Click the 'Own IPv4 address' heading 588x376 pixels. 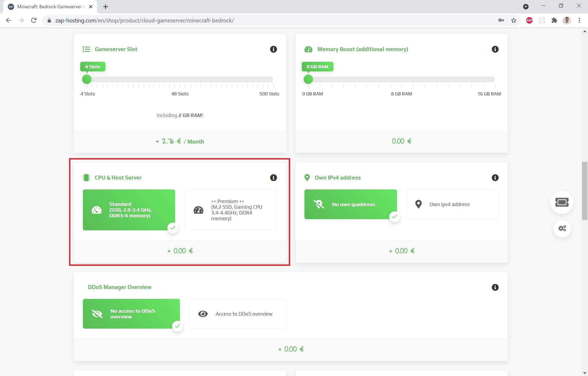point(338,177)
